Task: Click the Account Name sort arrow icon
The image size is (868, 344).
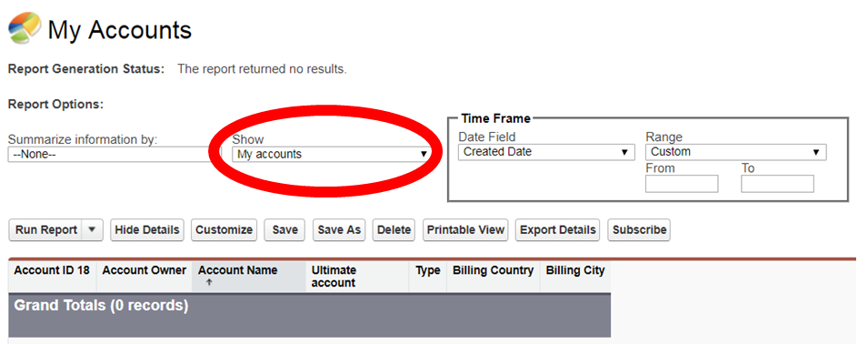Action: (209, 282)
